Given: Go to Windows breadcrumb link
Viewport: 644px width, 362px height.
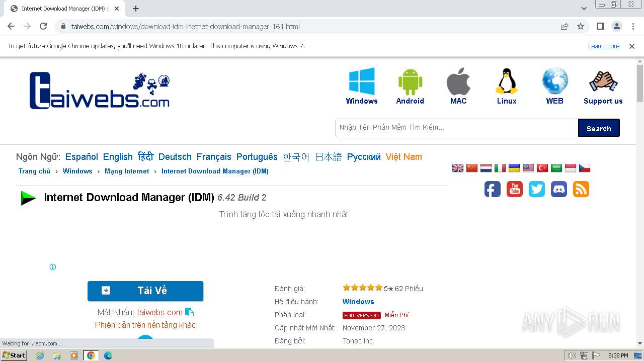Looking at the screenshot, I should (x=77, y=171).
